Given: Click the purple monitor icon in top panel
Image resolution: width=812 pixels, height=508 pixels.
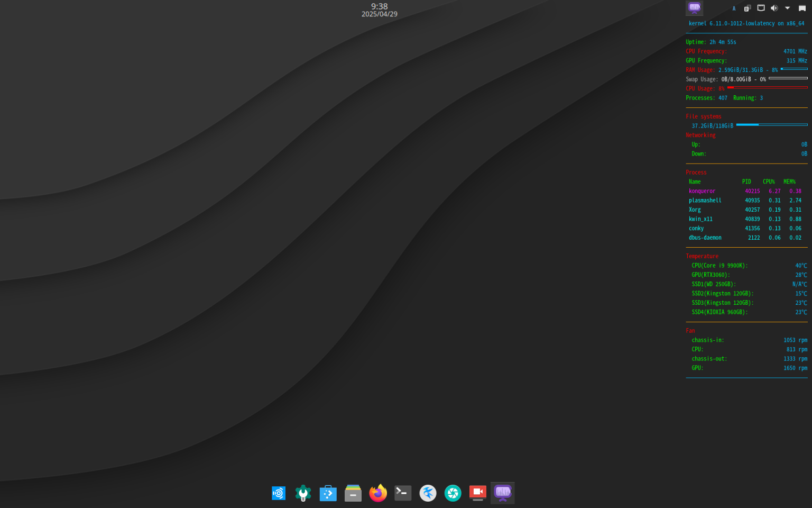Looking at the screenshot, I should (695, 8).
